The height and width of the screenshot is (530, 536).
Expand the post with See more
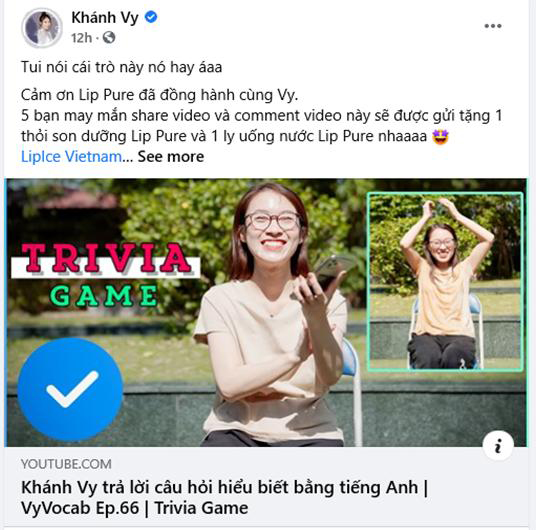pos(171,157)
